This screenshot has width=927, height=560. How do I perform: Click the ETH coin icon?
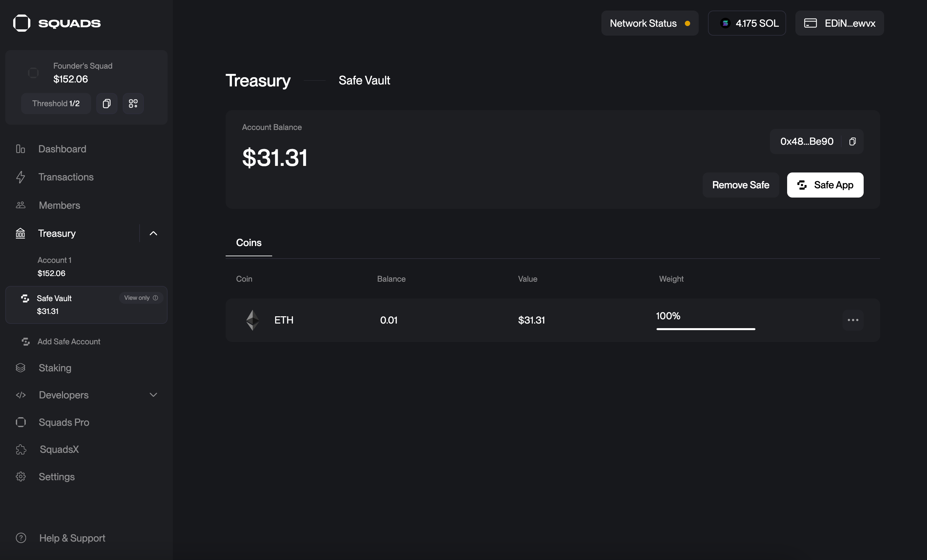252,320
